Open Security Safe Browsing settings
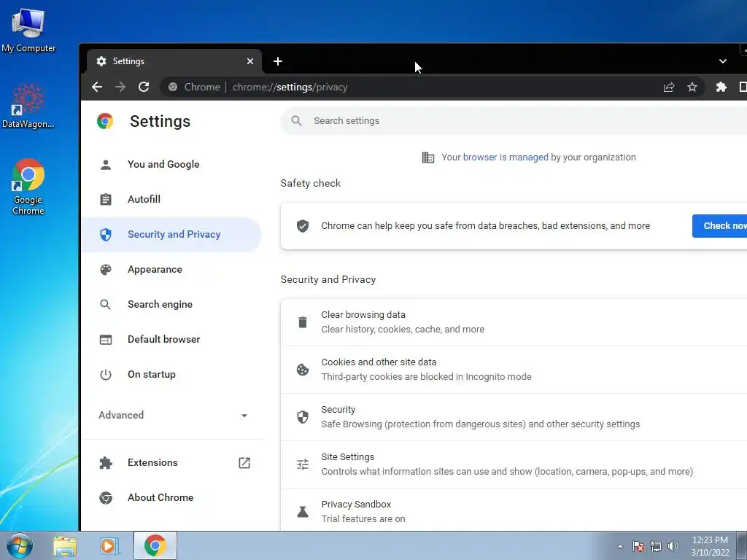The width and height of the screenshot is (747, 560). click(514, 417)
